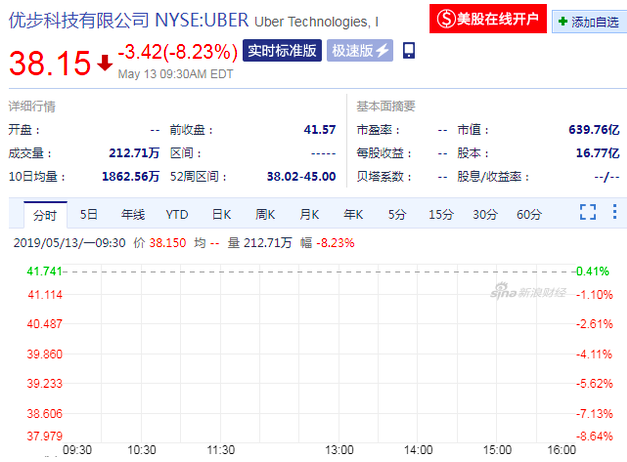Click the 0.41% percent axis label
The width and height of the screenshot is (627, 462).
click(x=593, y=271)
